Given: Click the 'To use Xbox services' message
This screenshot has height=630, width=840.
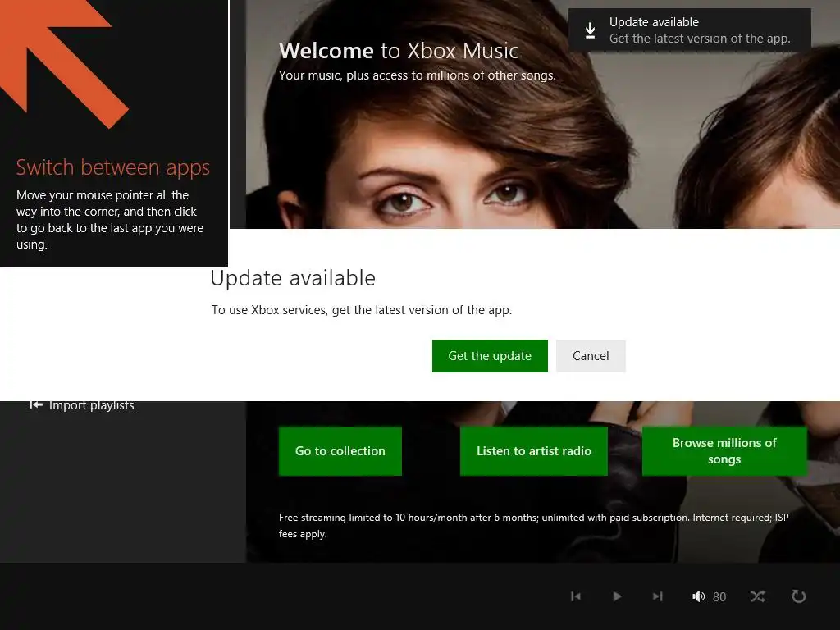Looking at the screenshot, I should point(362,309).
